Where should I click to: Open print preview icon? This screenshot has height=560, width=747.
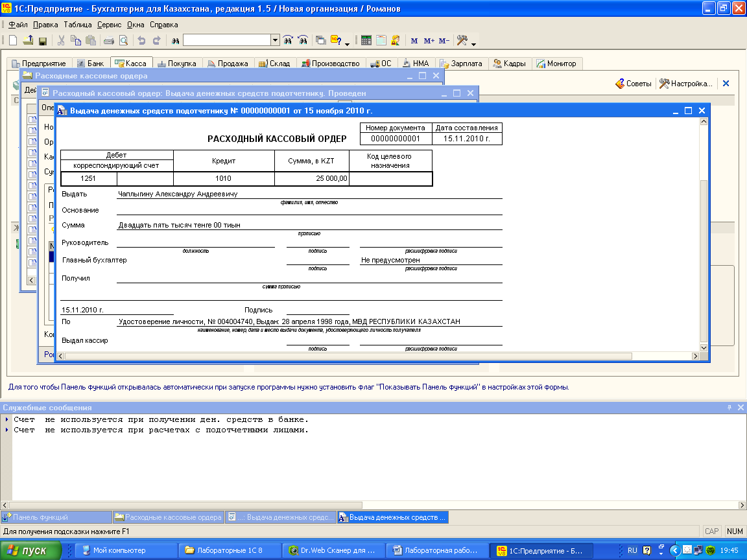coord(123,40)
